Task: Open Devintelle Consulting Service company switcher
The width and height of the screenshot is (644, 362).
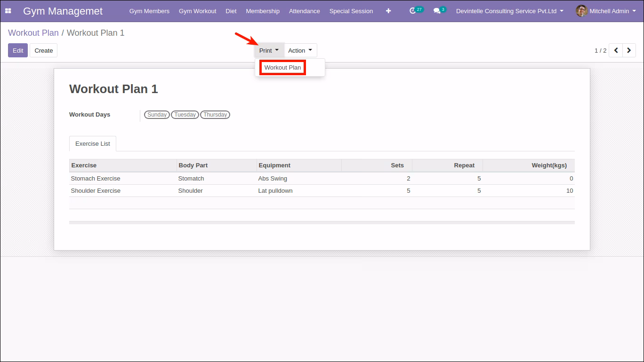Action: click(x=510, y=11)
